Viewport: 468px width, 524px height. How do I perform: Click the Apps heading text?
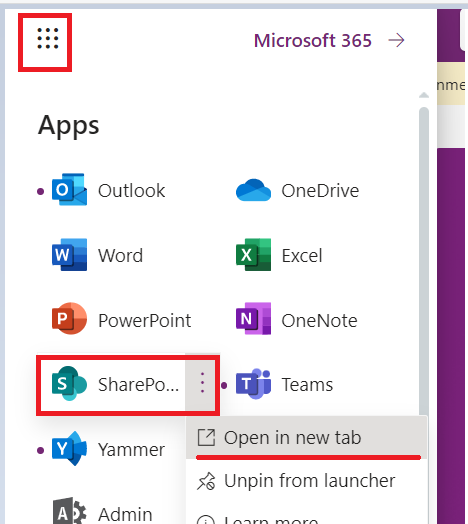69,125
